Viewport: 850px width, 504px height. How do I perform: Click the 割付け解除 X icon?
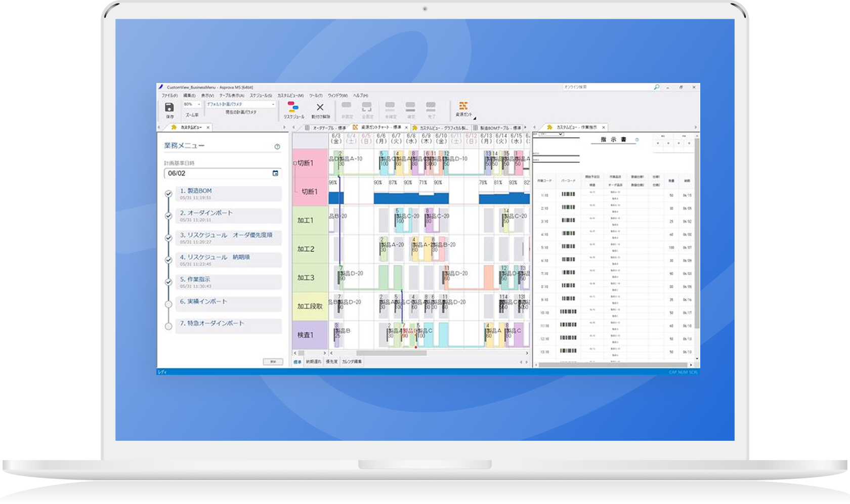coord(320,107)
